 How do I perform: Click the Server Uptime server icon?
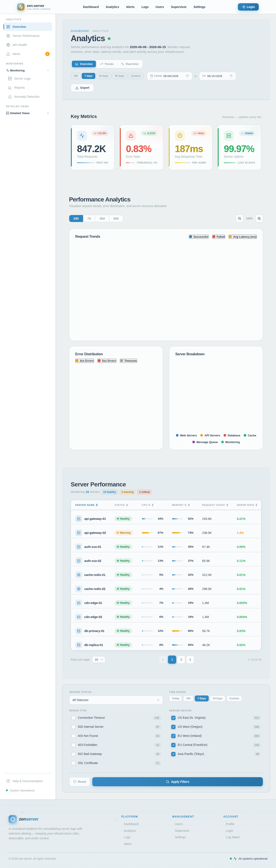(x=229, y=135)
